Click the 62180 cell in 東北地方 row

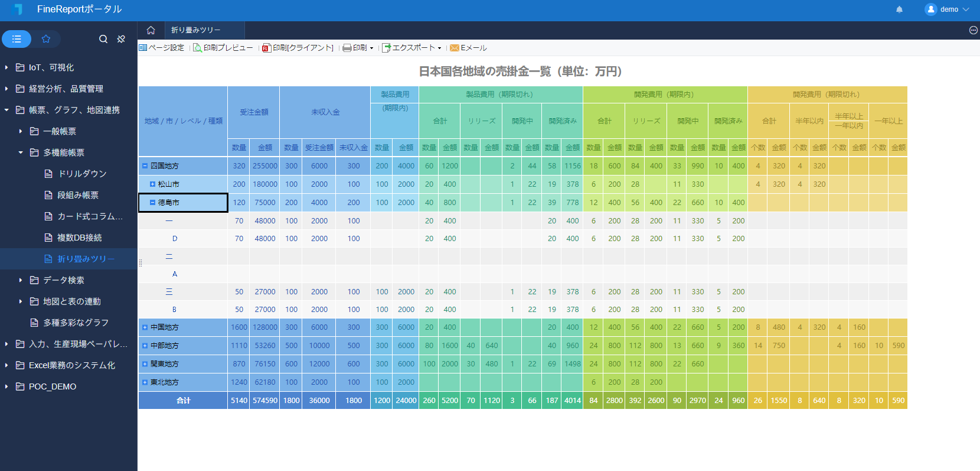(x=265, y=382)
